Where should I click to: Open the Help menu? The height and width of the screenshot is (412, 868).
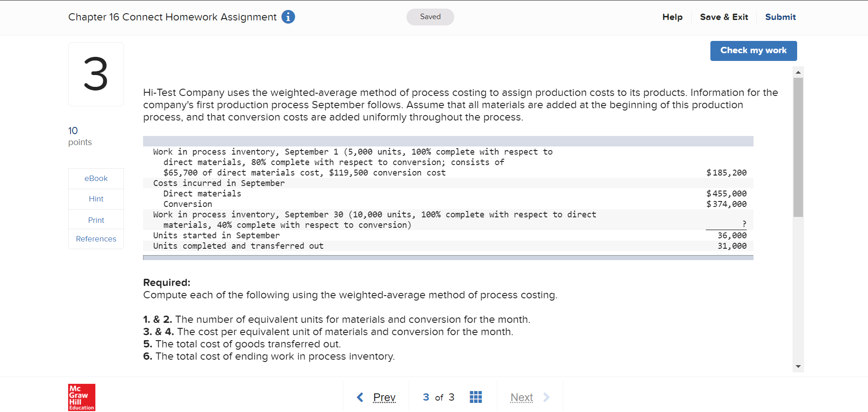(672, 17)
